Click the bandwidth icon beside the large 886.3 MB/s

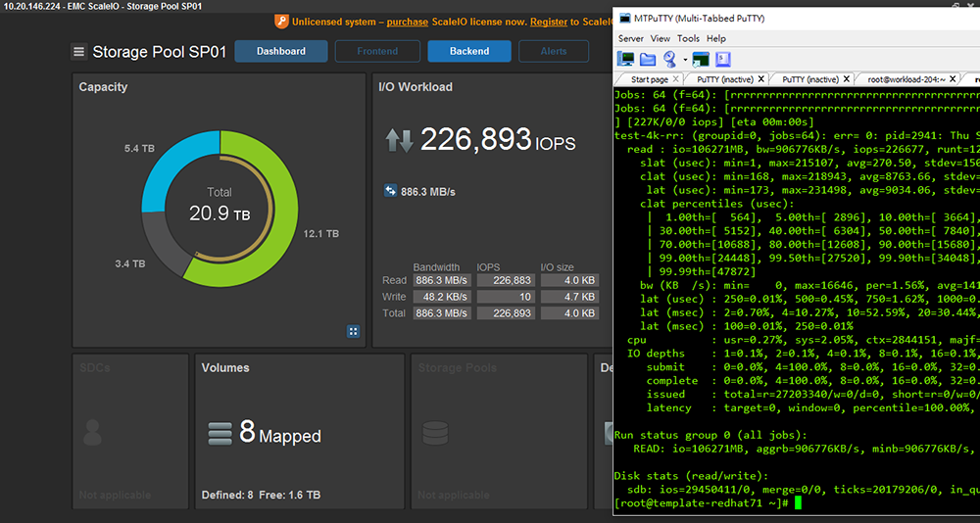click(x=390, y=191)
